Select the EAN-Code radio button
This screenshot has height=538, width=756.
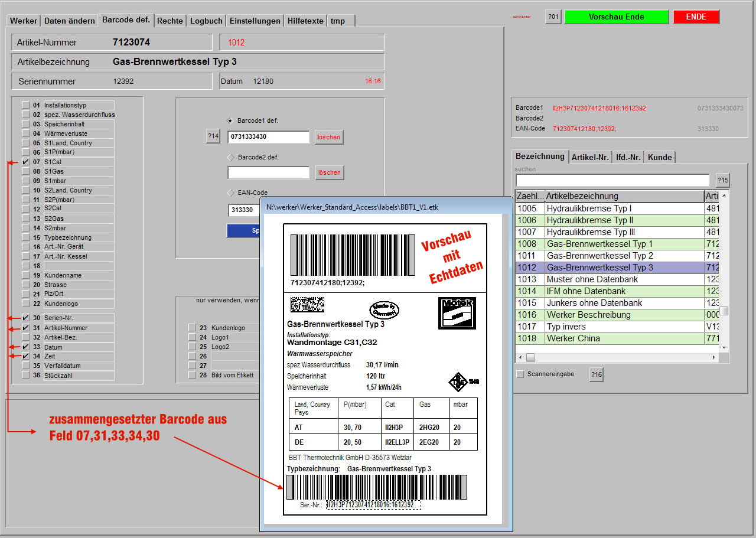[230, 193]
